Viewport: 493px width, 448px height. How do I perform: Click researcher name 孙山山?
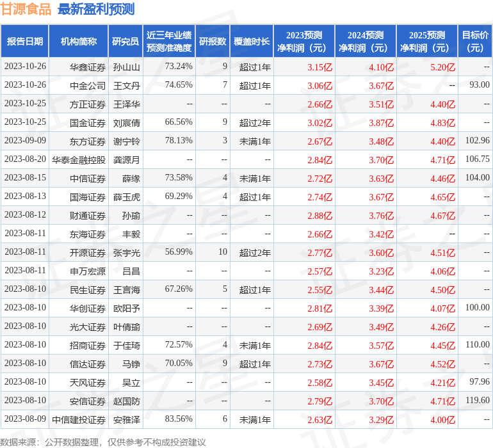[x=126, y=67]
